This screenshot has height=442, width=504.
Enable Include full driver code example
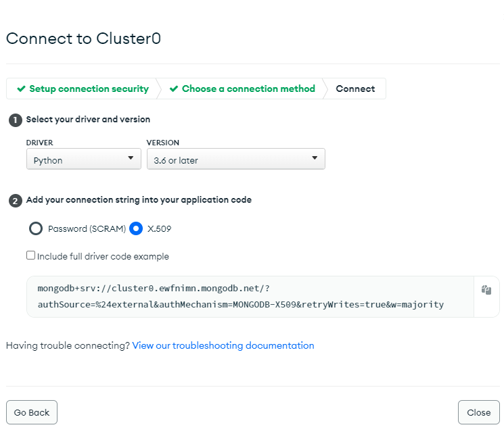[x=30, y=255]
